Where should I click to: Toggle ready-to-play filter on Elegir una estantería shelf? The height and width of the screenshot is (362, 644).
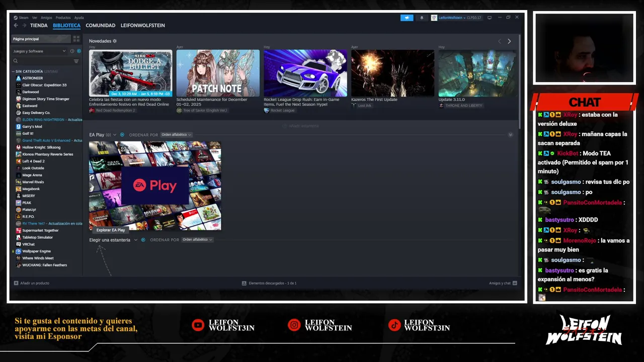(143, 240)
